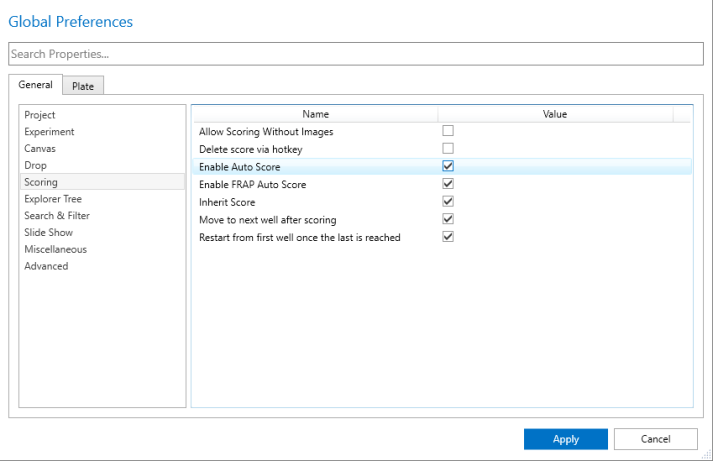Select the Advanced category
The image size is (713, 461).
pyautogui.click(x=102, y=266)
